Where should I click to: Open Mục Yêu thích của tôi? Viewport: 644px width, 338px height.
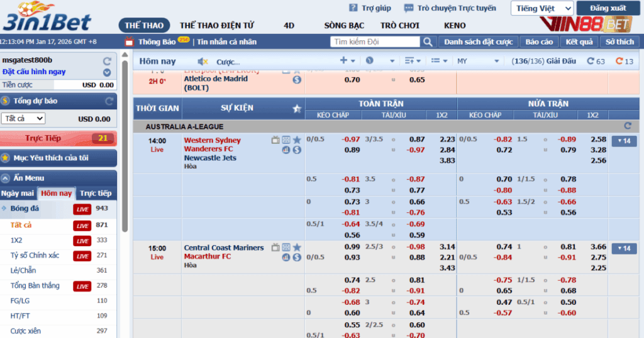tap(58, 158)
